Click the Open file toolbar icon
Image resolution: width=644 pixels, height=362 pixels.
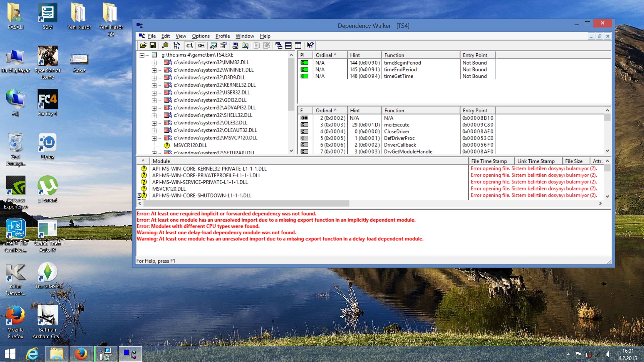pos(143,46)
